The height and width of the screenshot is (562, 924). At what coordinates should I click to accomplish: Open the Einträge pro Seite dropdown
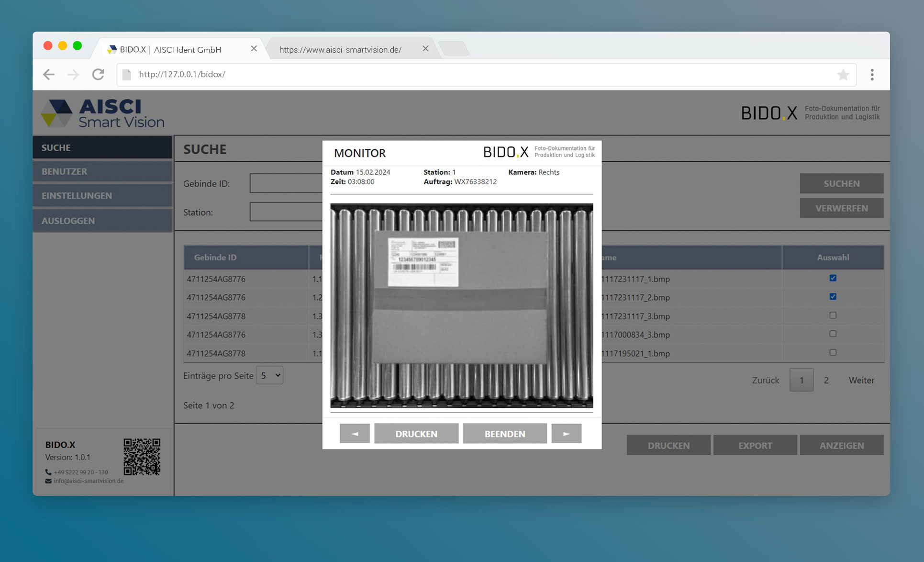[x=269, y=376]
